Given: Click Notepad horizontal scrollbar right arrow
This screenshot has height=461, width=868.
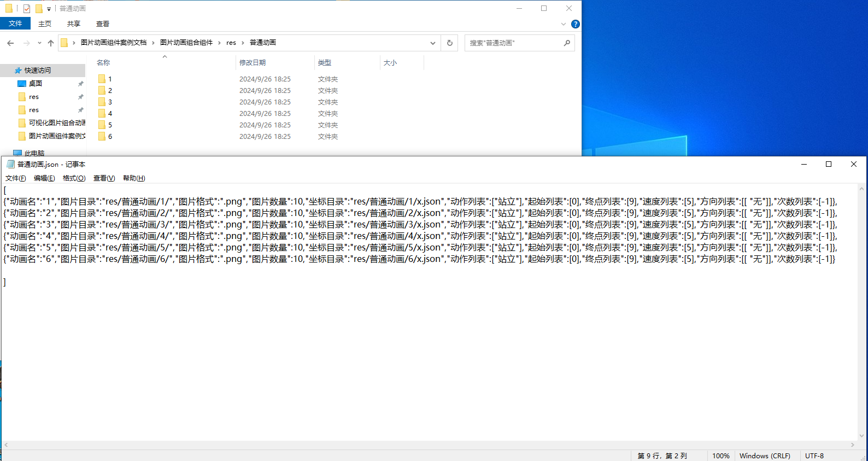Looking at the screenshot, I should [853, 445].
